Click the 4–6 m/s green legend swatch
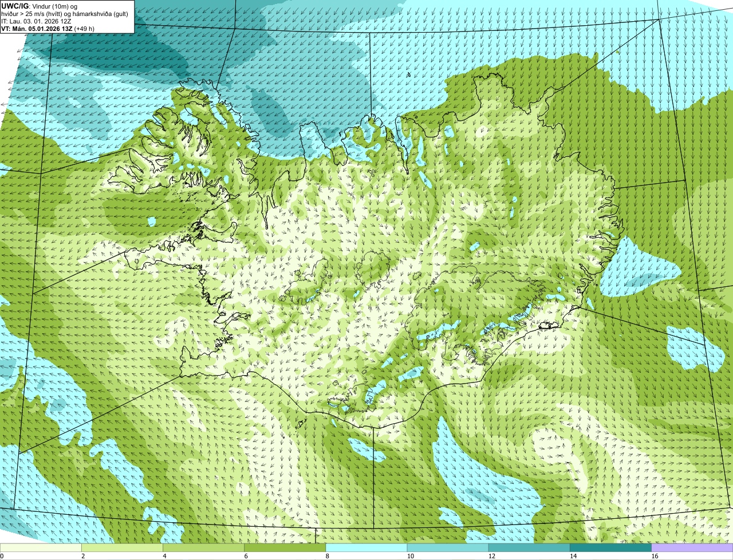The width and height of the screenshot is (733, 560). (x=203, y=548)
